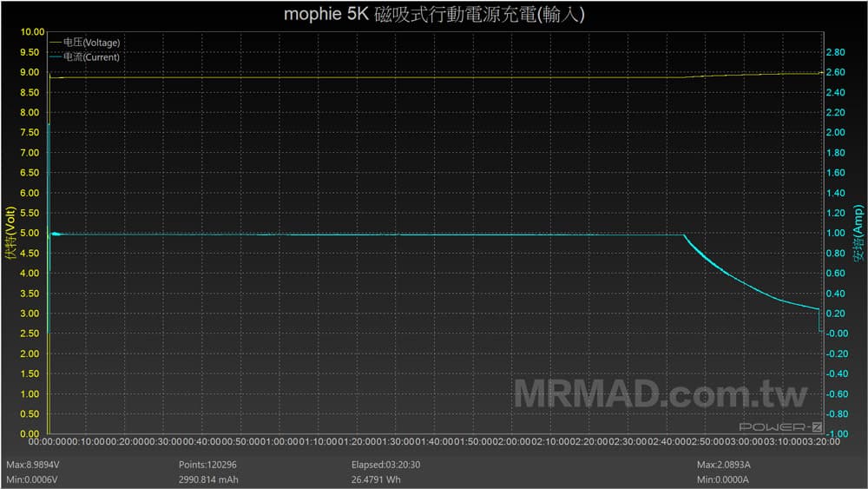The height and width of the screenshot is (489, 868).
Task: Click the 26.4791 Wh energy value
Action: pyautogui.click(x=376, y=479)
